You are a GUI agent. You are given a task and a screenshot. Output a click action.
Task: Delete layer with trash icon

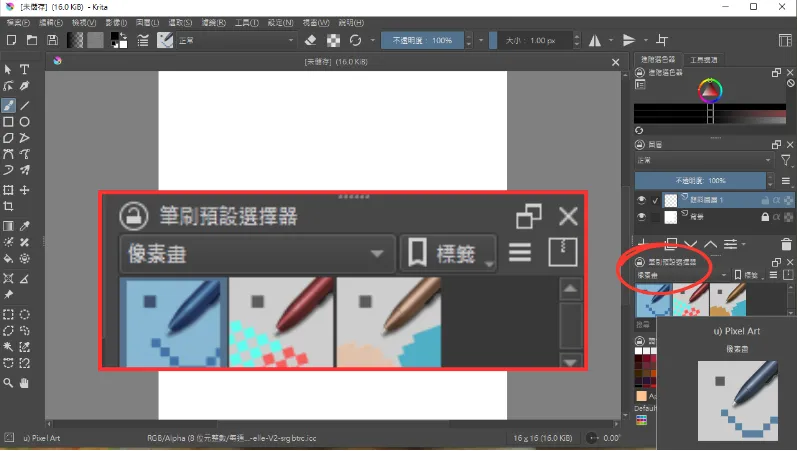click(785, 243)
